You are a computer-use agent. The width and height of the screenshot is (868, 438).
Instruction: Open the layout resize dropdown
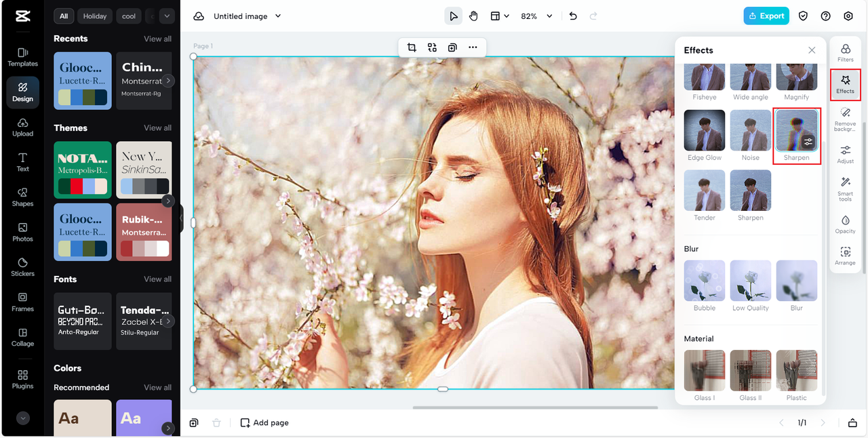coord(500,16)
